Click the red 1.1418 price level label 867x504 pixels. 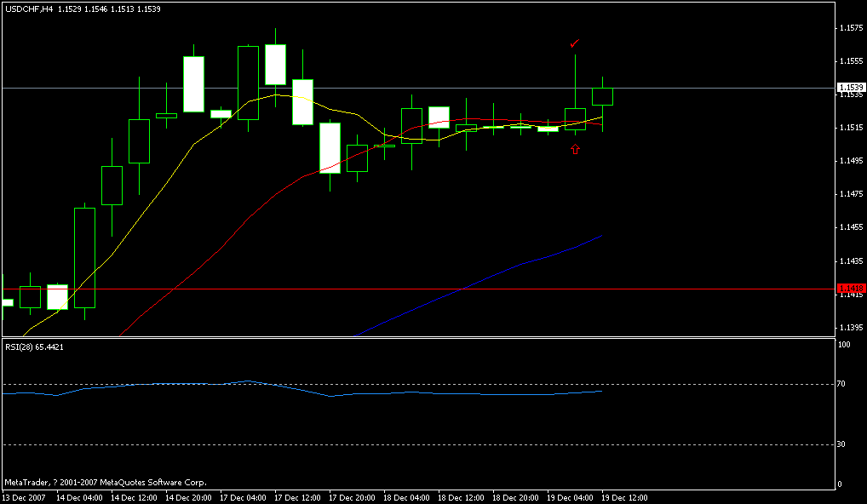851,289
